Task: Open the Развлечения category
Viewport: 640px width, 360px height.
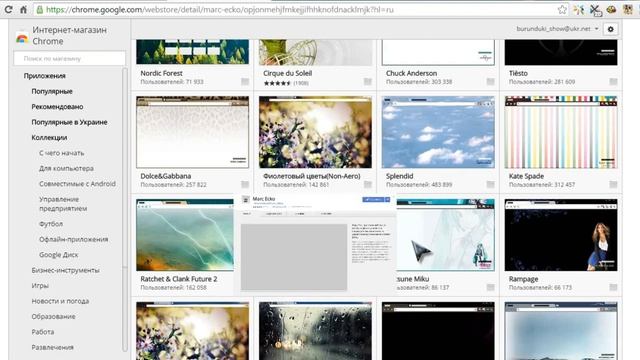Action: [x=52, y=348]
